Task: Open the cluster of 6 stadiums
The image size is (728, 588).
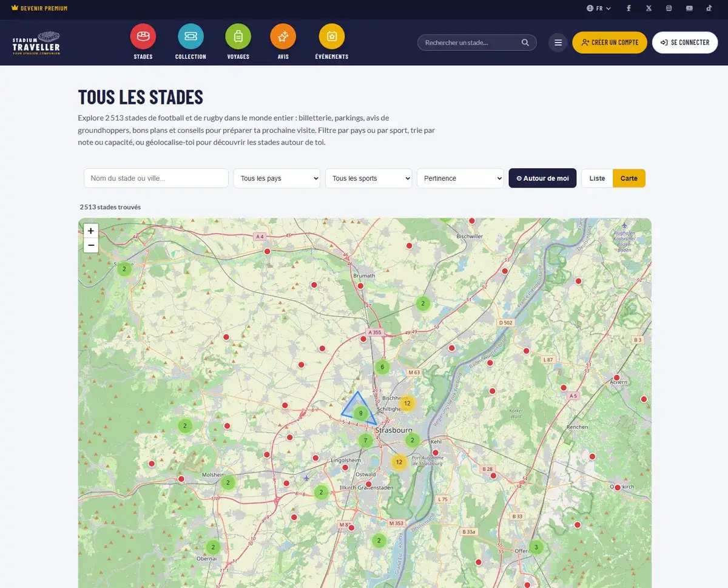Action: [x=382, y=367]
